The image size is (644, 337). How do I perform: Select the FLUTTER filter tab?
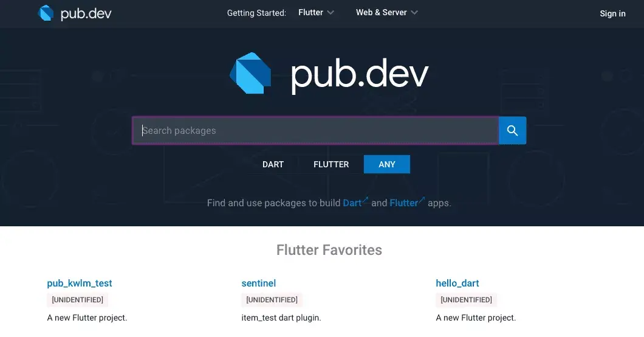click(x=331, y=164)
